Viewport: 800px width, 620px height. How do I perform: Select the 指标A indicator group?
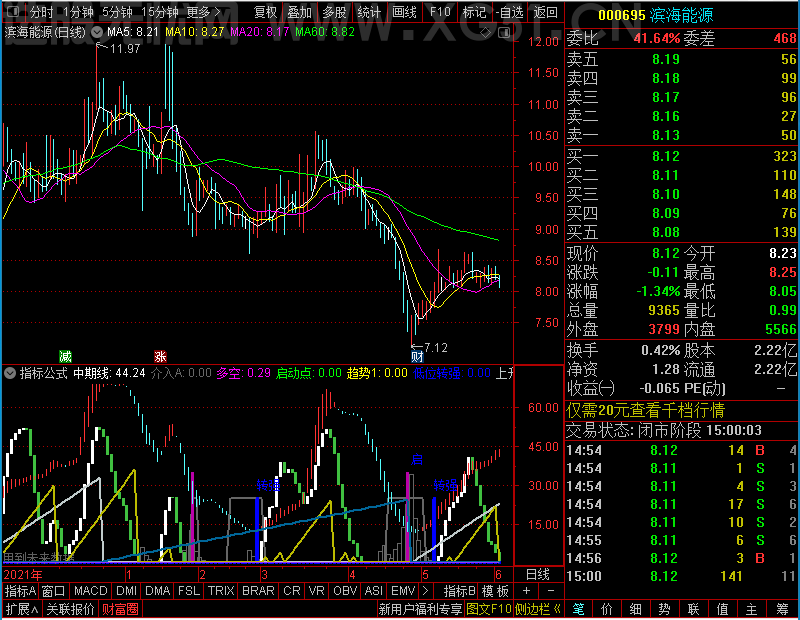pos(20,591)
